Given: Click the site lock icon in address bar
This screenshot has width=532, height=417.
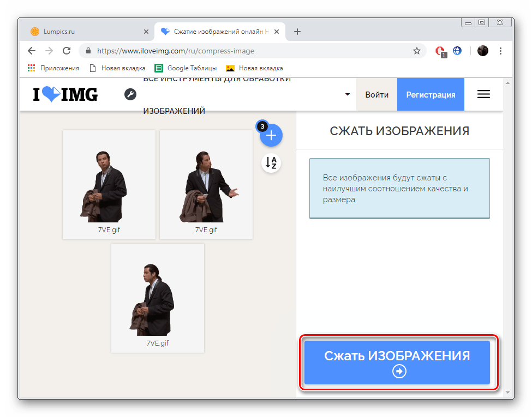Looking at the screenshot, I should (x=88, y=51).
